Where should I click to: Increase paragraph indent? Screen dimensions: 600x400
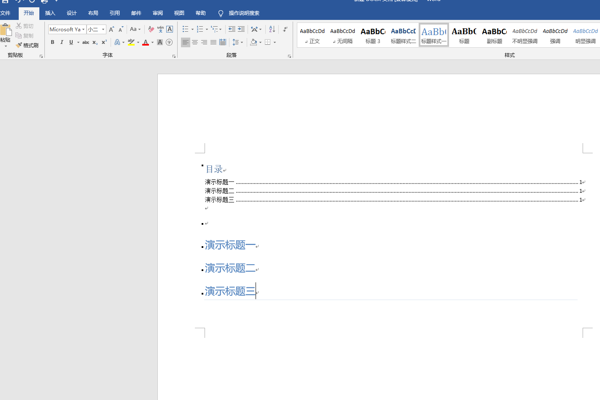[241, 29]
